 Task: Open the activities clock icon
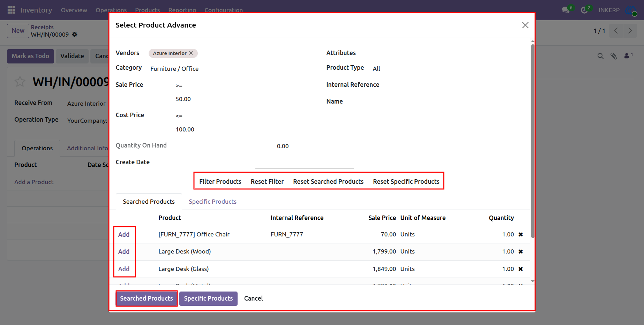[584, 10]
